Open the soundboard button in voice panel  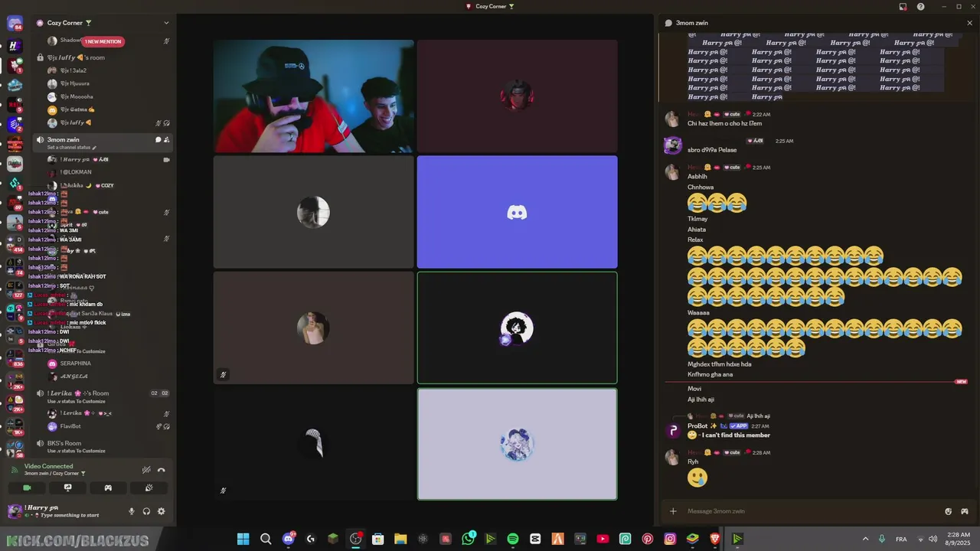pos(149,487)
